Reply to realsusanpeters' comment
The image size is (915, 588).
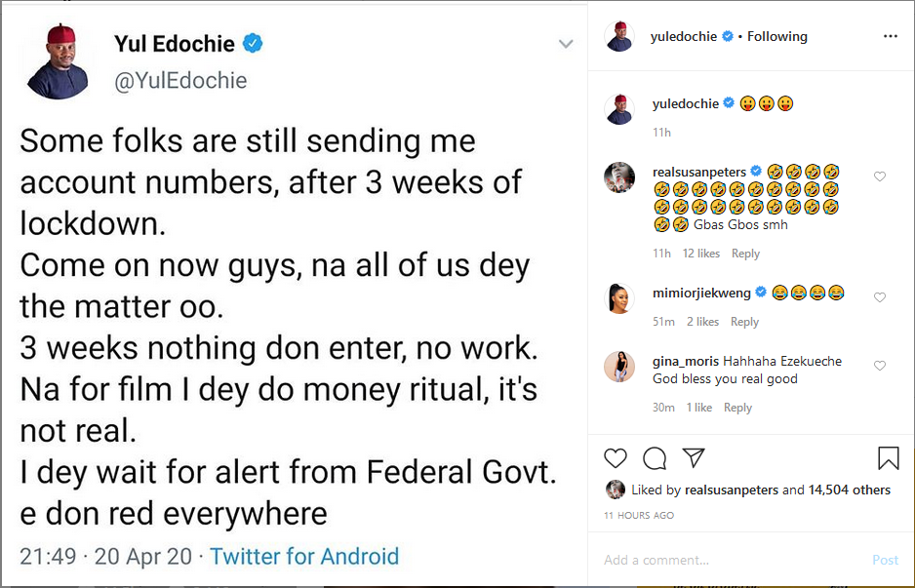click(x=745, y=254)
